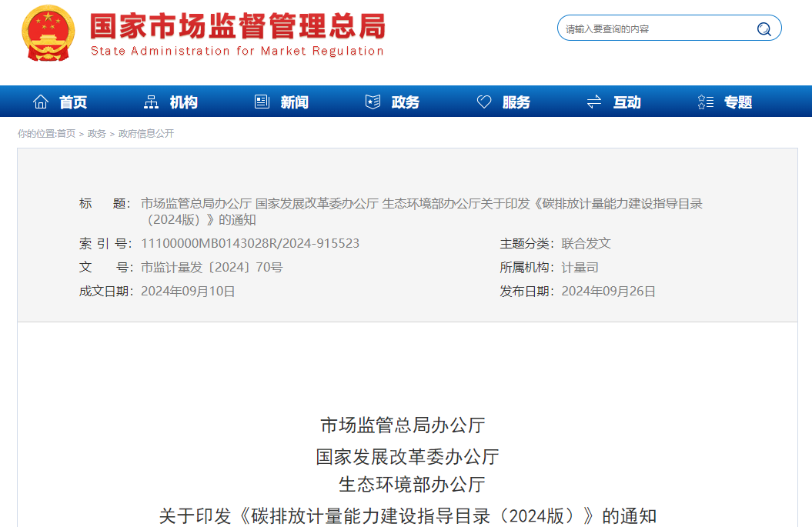Click the heading line 生态环境部办公厅

point(412,485)
